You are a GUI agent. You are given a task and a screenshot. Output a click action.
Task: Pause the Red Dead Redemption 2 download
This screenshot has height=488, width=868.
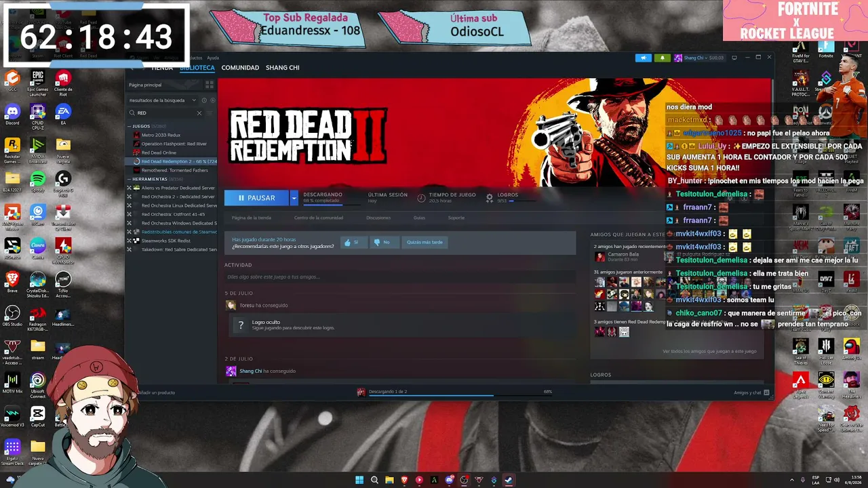[x=256, y=198]
